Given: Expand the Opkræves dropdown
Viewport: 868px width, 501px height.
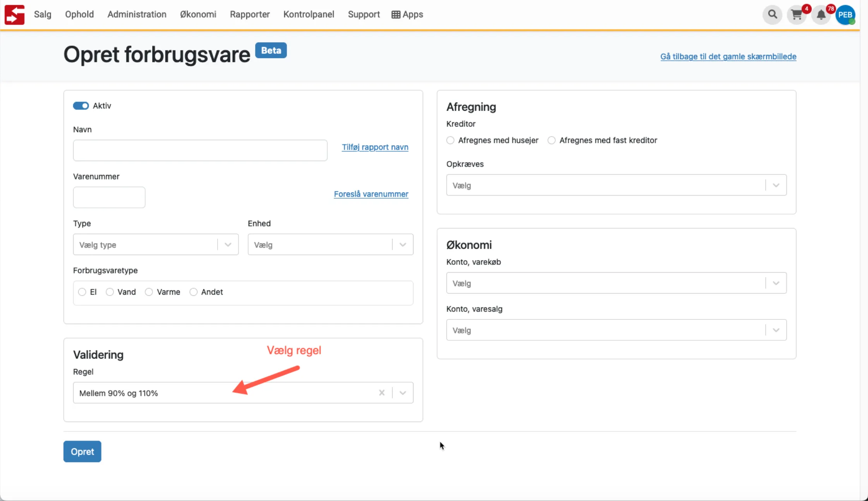Looking at the screenshot, I should click(616, 185).
